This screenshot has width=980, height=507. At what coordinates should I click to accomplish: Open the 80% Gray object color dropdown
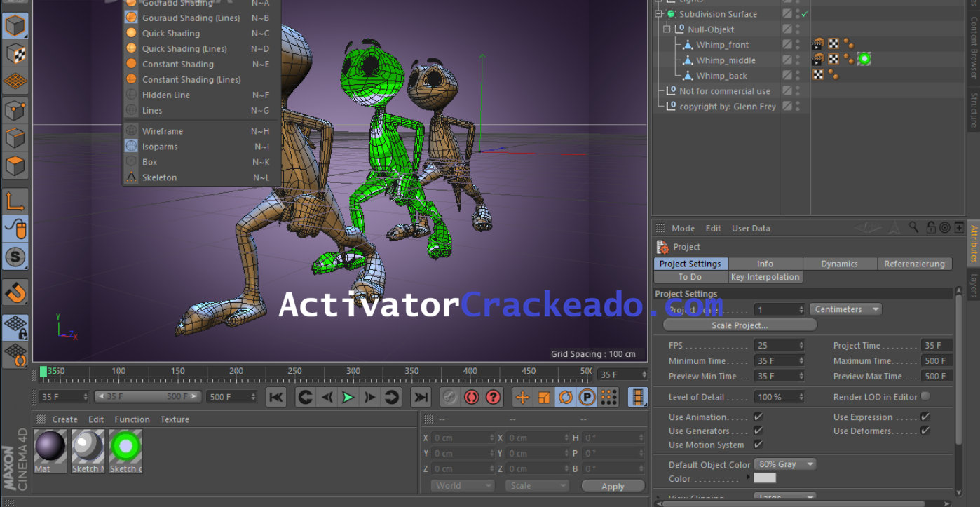[x=784, y=464]
